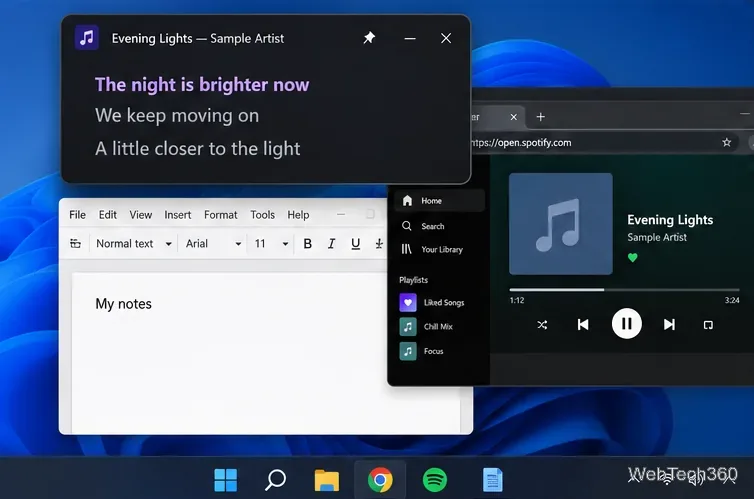The width and height of the screenshot is (754, 499).
Task: Open the Edit menu in the document editor
Action: (108, 215)
